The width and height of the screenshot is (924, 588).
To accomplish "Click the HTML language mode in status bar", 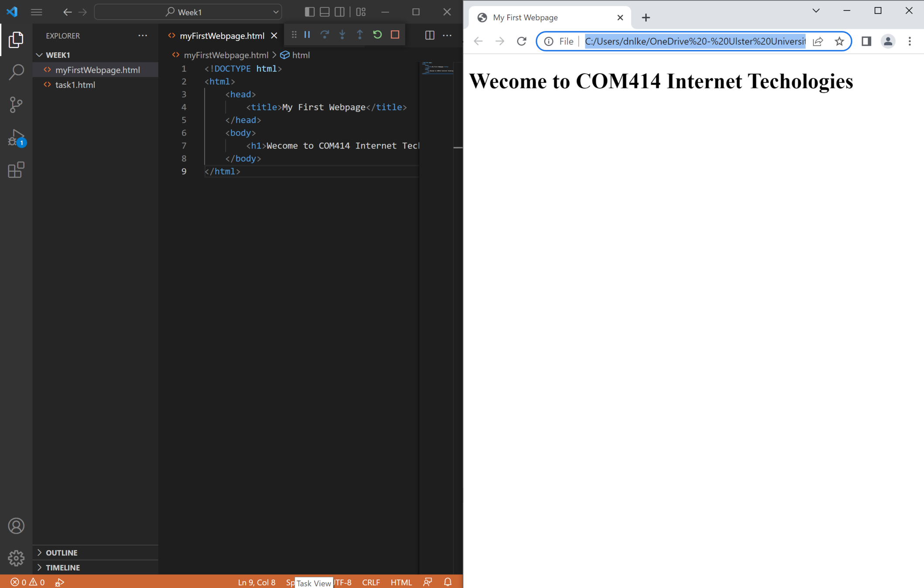I will 401,582.
